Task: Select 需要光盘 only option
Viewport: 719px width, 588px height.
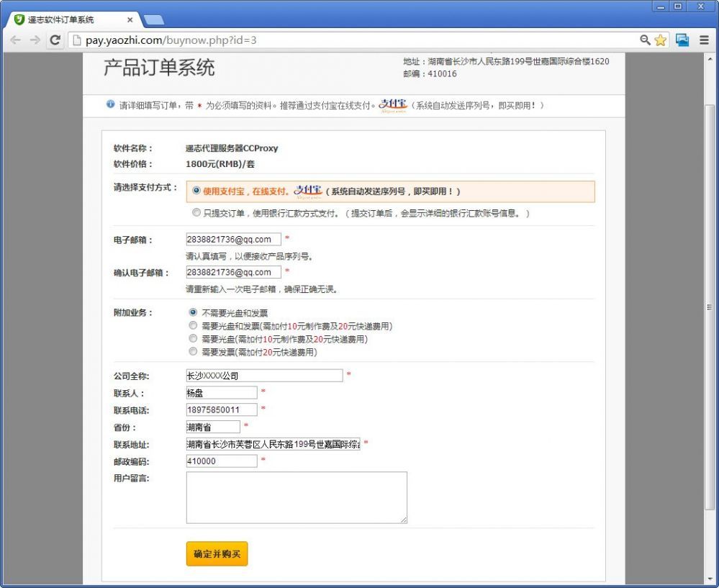Action: click(193, 338)
